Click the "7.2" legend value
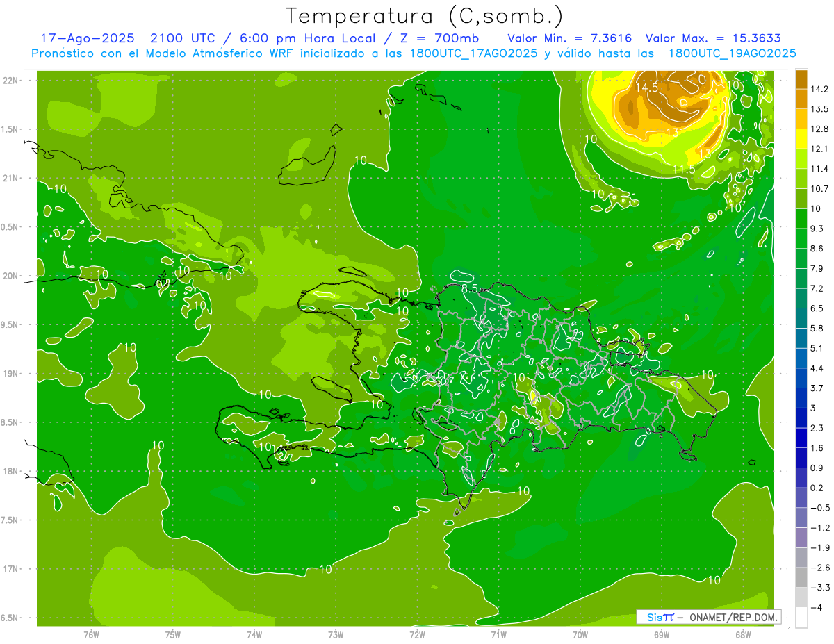The height and width of the screenshot is (644, 834). click(x=817, y=288)
